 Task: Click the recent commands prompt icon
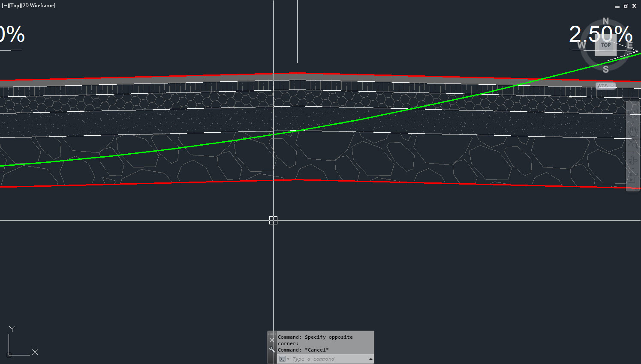point(283,358)
